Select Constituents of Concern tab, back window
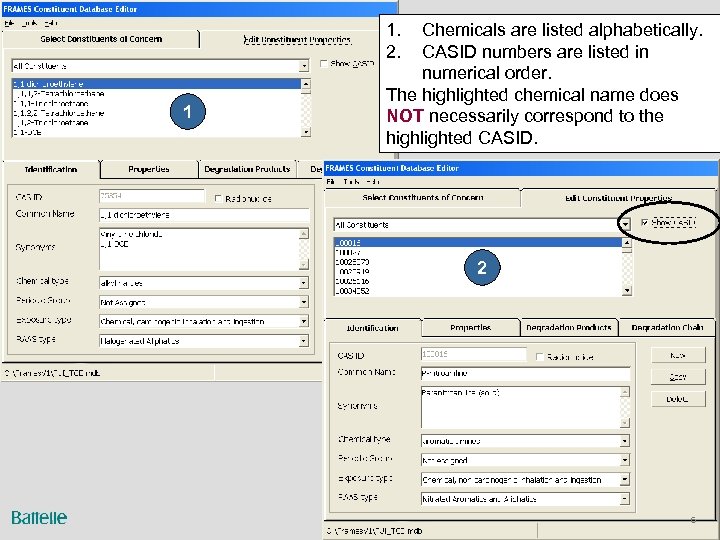This screenshot has height=540, width=720. coord(101,39)
